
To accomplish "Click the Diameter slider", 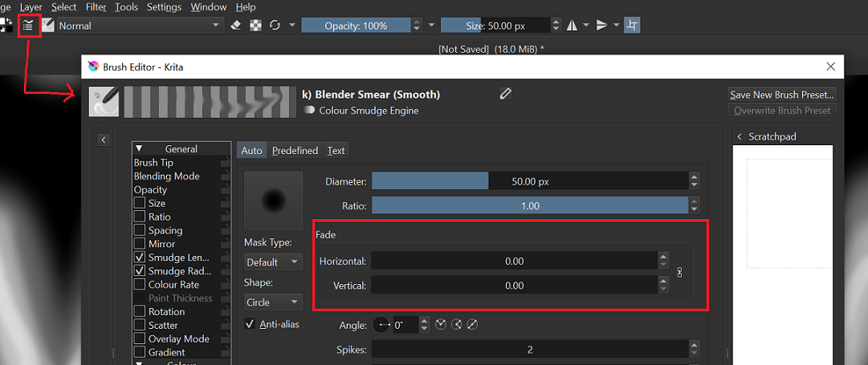I will pyautogui.click(x=530, y=181).
